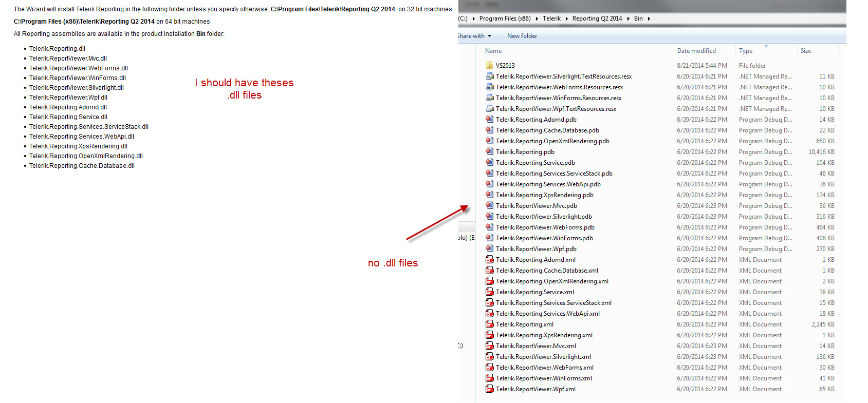
Task: Go to the Telerik folder breadcrumb
Action: tap(551, 18)
